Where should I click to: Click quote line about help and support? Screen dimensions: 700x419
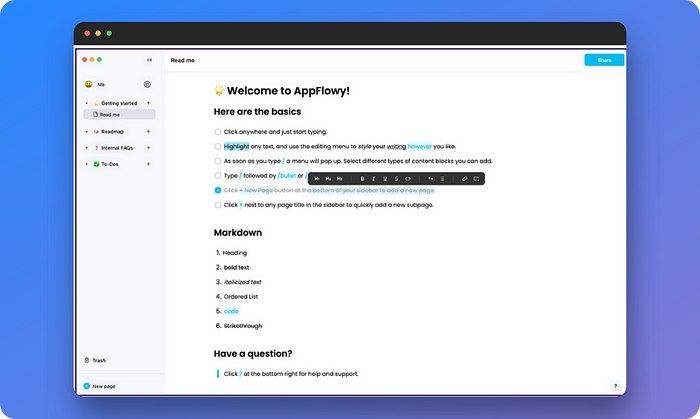pos(291,374)
